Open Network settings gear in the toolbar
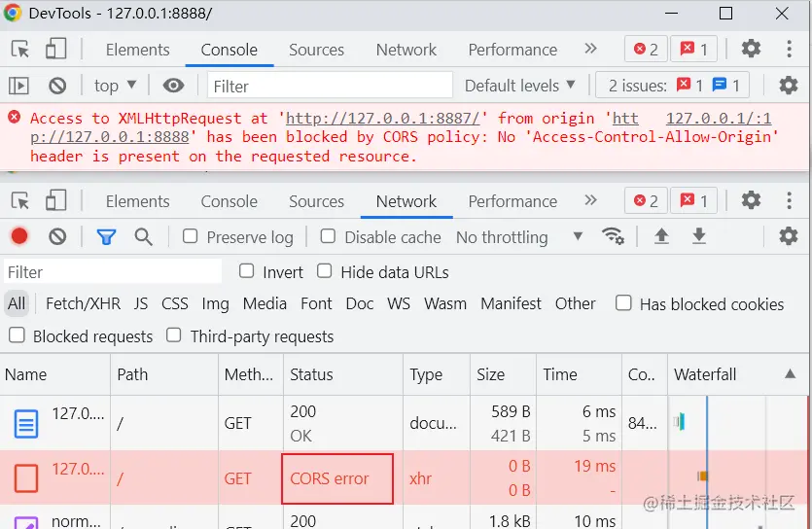812x529 pixels. tap(789, 236)
